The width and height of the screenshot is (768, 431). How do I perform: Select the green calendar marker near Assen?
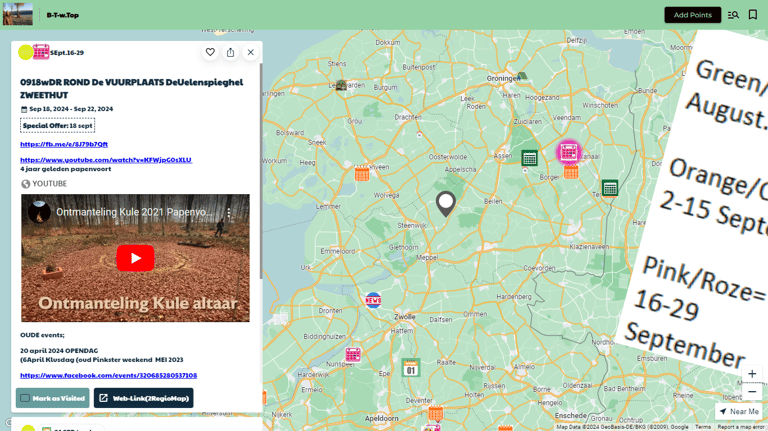[529, 158]
